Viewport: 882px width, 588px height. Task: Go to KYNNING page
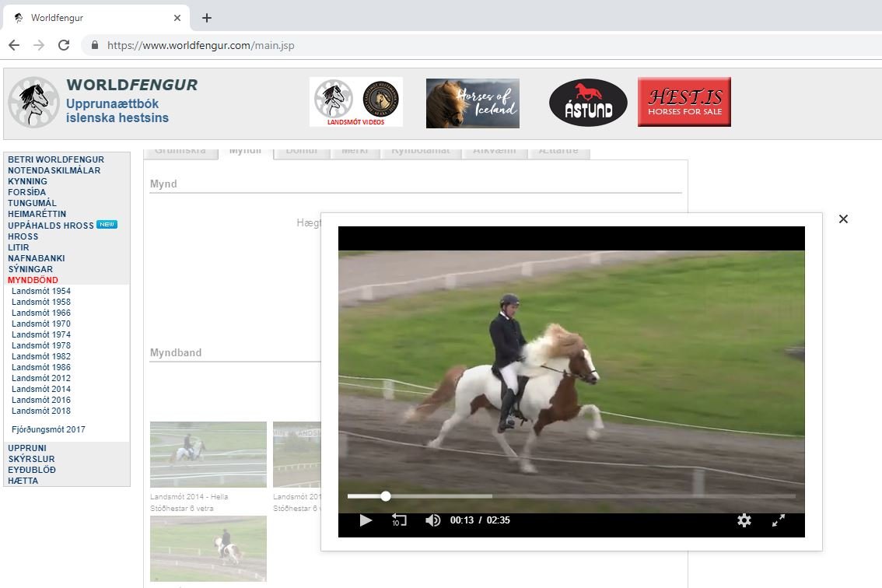tap(27, 181)
